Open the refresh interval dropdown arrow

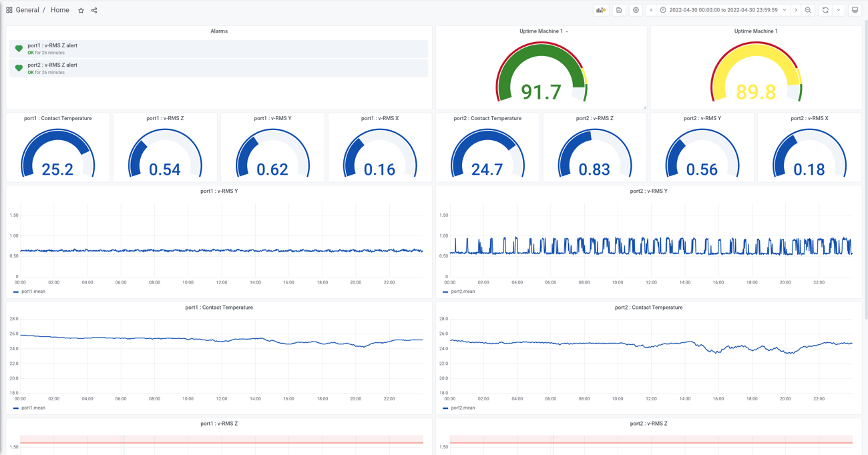(839, 10)
